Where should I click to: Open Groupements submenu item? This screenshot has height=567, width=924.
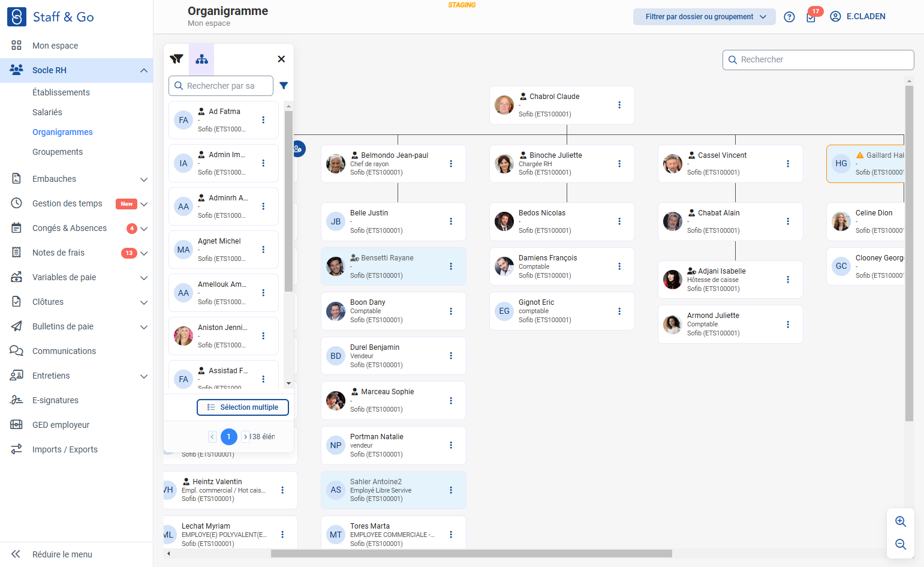tap(58, 152)
